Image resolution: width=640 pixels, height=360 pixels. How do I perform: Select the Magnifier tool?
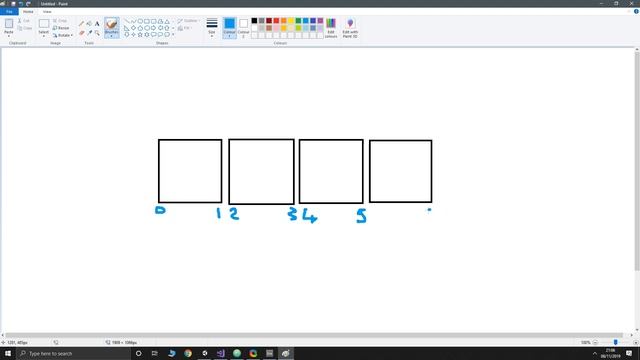pos(97,33)
